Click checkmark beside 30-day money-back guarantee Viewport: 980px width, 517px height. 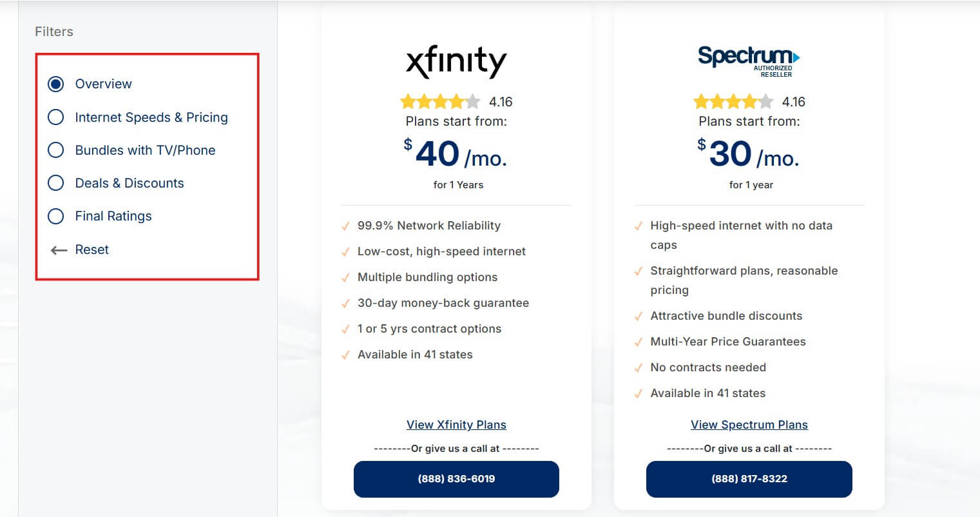(345, 304)
